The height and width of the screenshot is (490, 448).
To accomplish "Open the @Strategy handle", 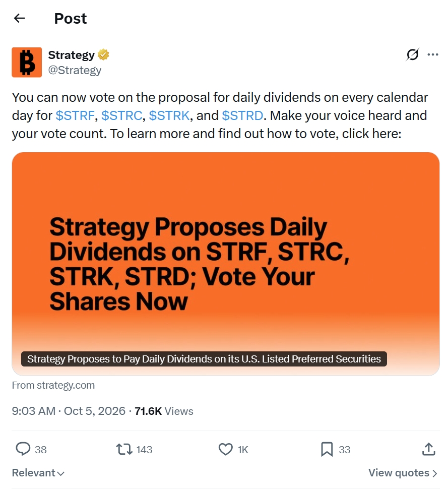I will coord(75,70).
